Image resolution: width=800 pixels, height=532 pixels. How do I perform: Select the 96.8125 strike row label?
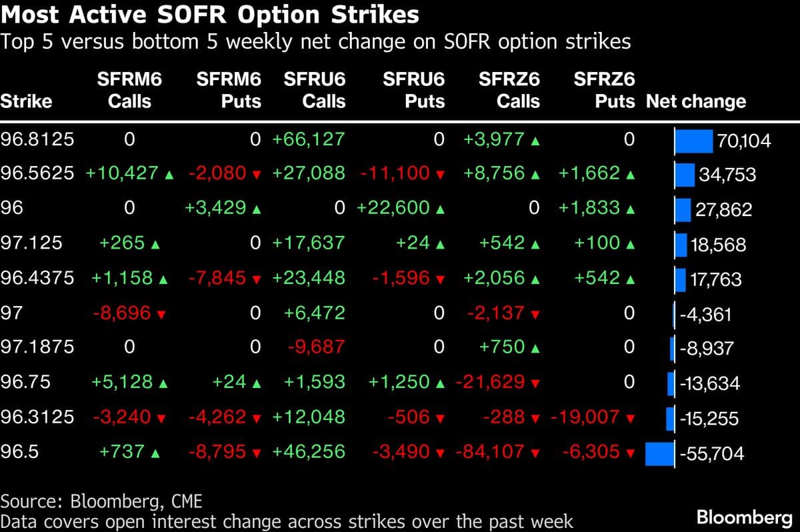pyautogui.click(x=37, y=140)
